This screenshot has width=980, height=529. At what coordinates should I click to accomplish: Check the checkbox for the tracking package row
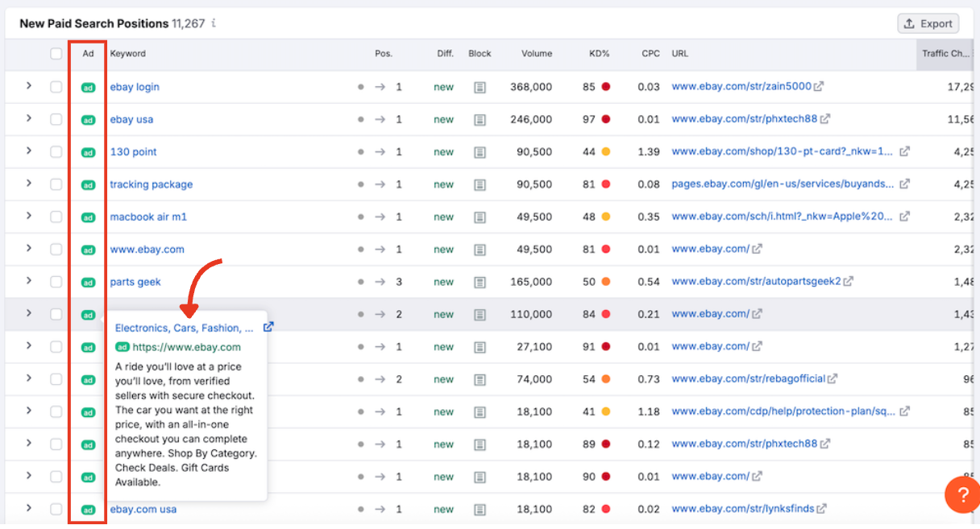[x=56, y=184]
